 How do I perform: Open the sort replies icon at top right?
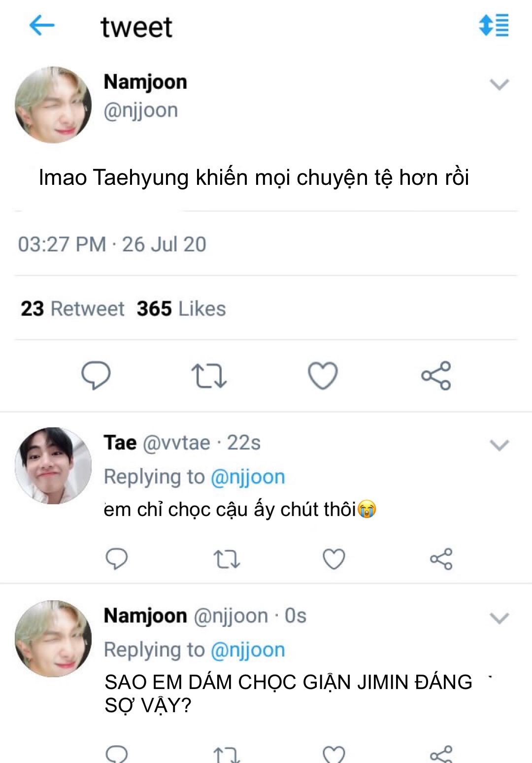click(x=494, y=25)
